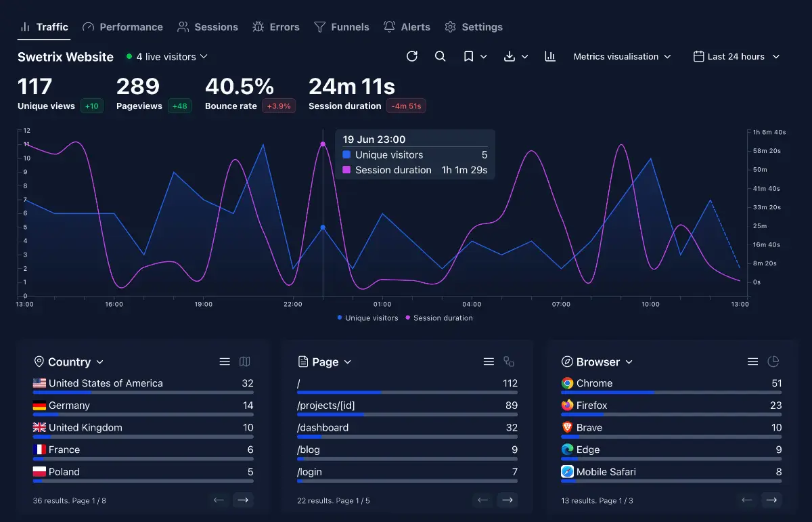Select list view in Country panel
Image resolution: width=812 pixels, height=522 pixels.
[x=225, y=362]
